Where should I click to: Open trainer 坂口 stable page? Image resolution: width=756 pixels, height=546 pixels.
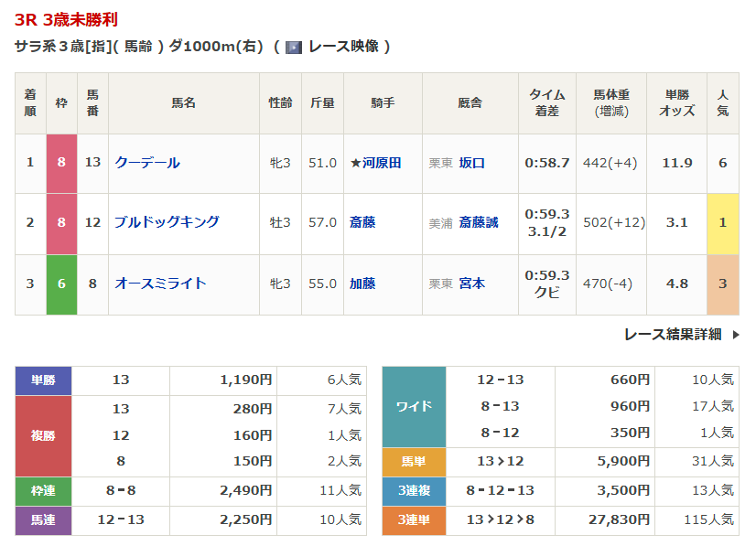coord(472,163)
